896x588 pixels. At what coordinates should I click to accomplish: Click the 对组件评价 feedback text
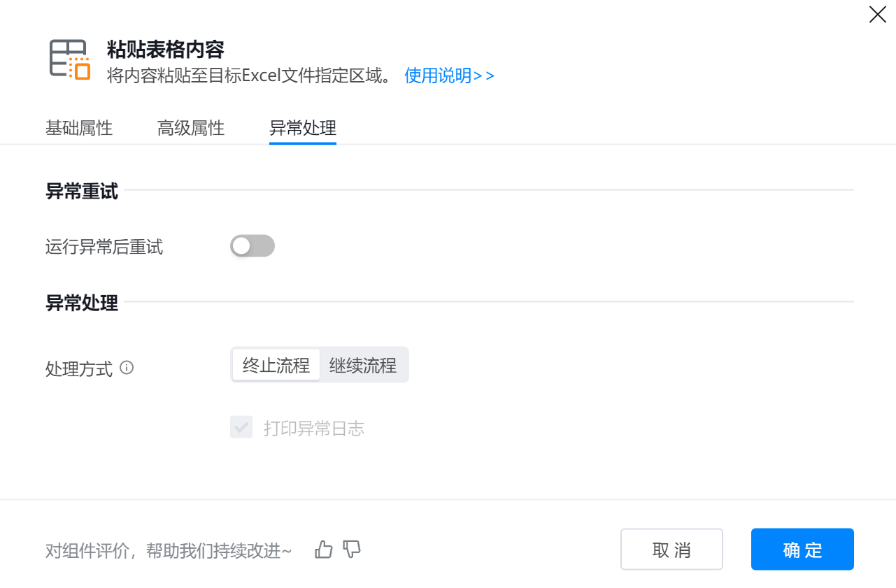tap(168, 551)
